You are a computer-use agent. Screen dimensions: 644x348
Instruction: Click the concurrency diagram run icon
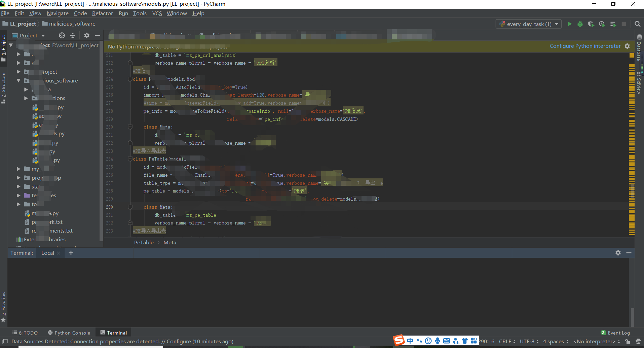click(x=613, y=24)
